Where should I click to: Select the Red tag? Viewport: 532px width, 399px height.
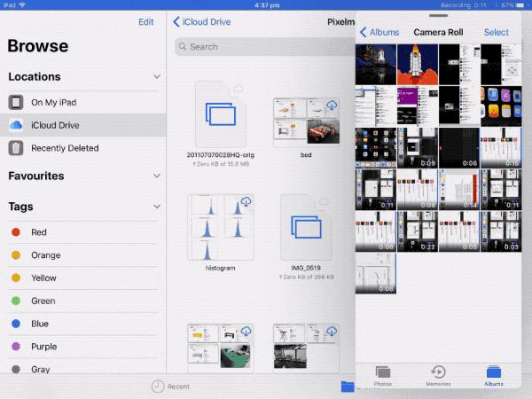83,232
